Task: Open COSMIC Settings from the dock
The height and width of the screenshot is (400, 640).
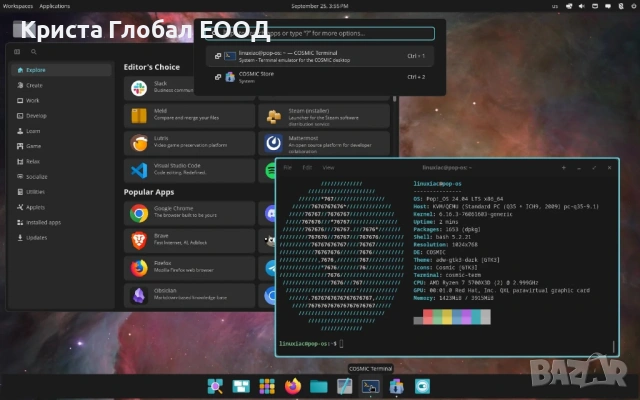Action: tap(422, 386)
